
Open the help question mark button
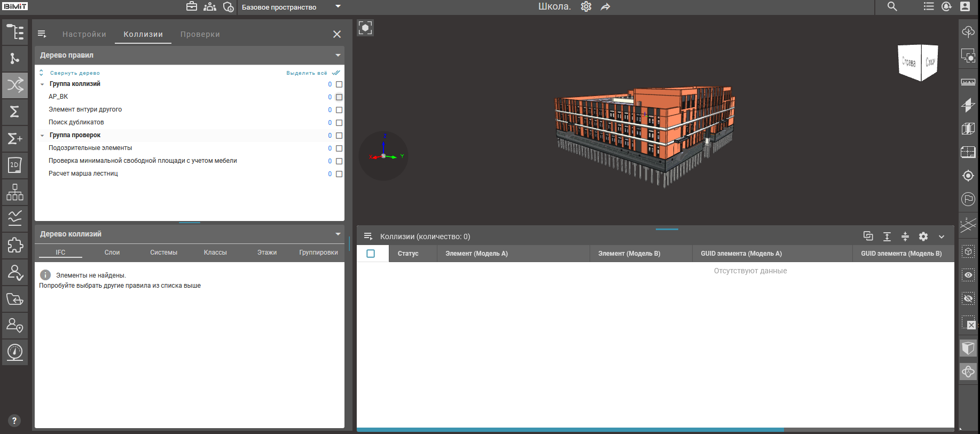click(x=14, y=421)
